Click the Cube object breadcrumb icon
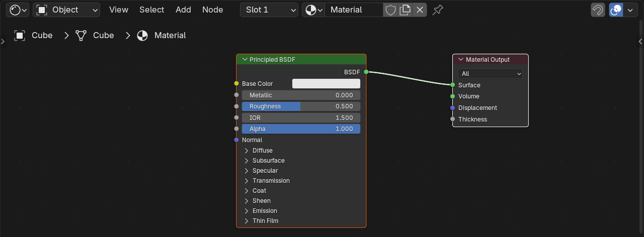The image size is (644, 237). coord(20,35)
